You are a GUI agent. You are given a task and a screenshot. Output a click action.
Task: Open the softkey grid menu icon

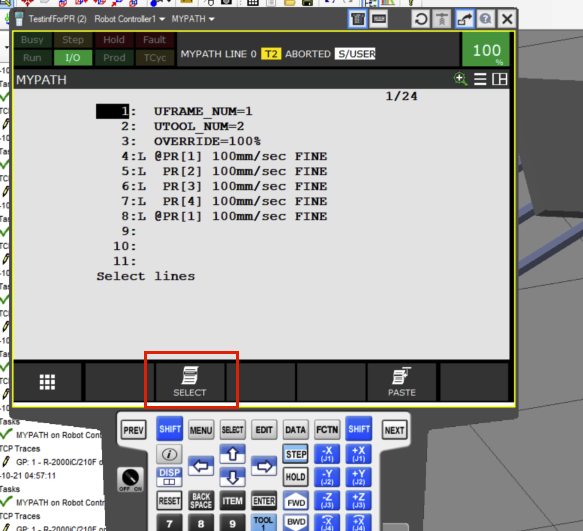48,382
